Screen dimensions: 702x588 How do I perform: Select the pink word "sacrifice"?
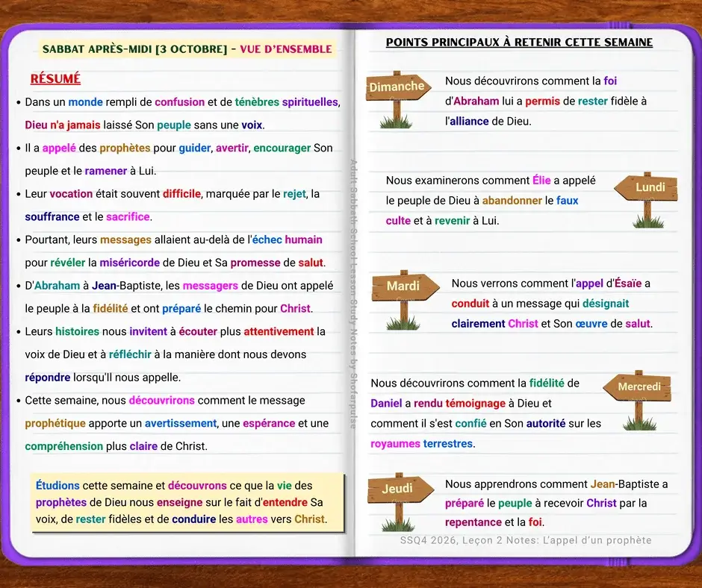pyautogui.click(x=128, y=216)
